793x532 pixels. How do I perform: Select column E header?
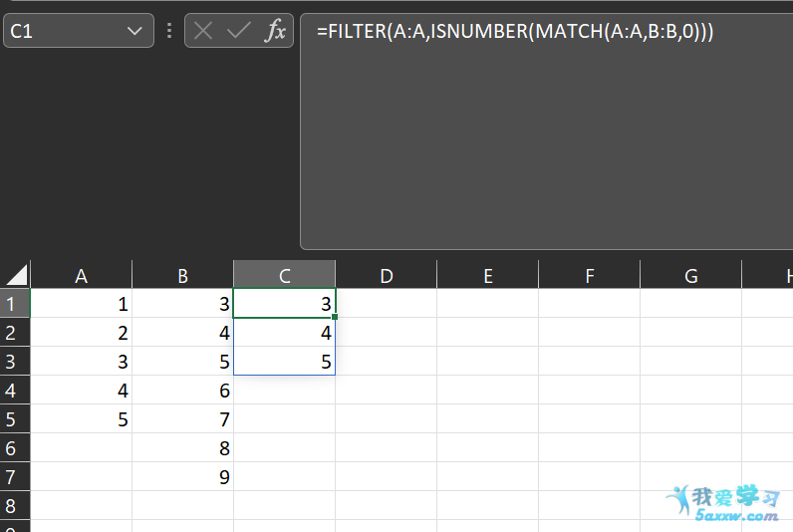click(487, 276)
